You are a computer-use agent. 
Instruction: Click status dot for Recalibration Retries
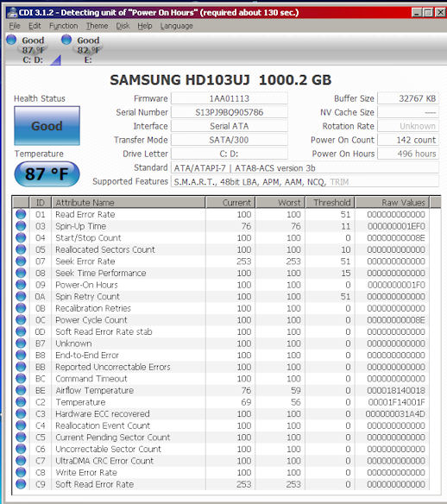21,308
